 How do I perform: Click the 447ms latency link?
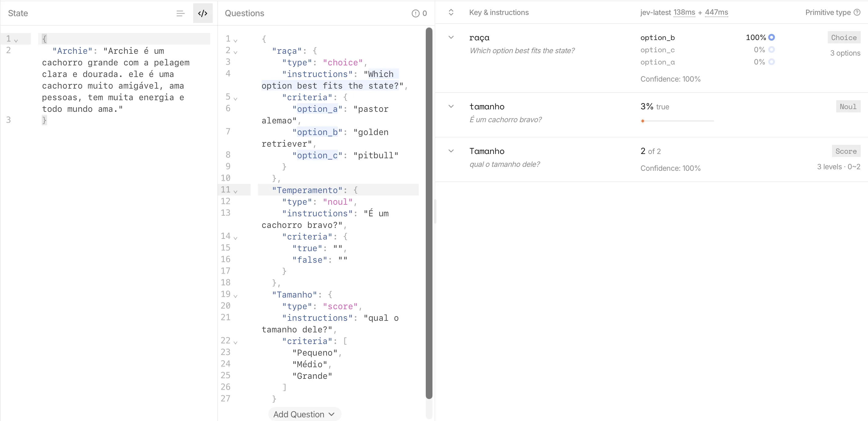point(716,13)
